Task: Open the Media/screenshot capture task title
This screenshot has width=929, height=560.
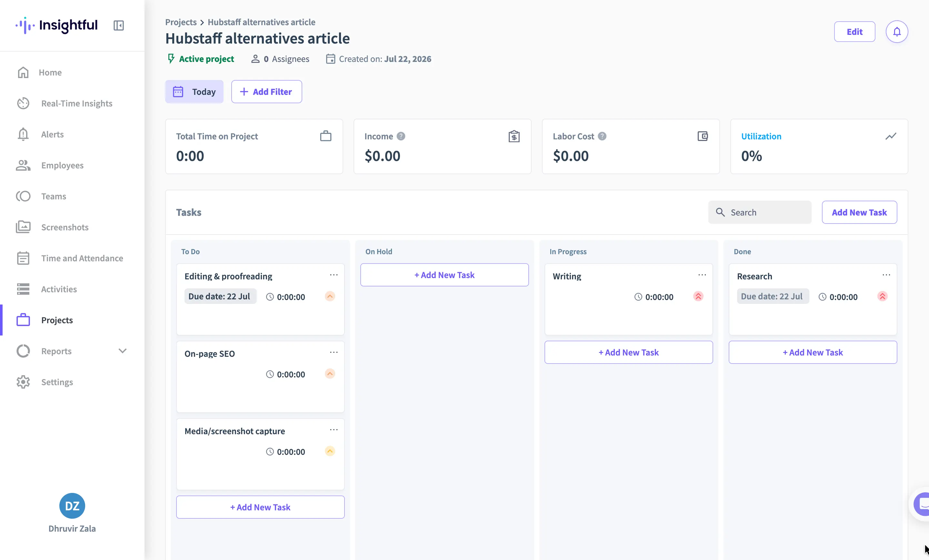Action: click(235, 431)
